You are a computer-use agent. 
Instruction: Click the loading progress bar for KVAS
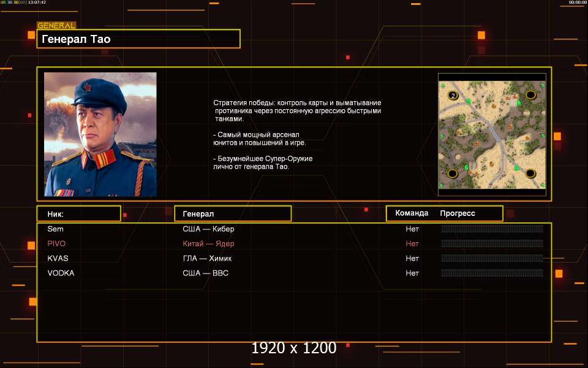492,258
